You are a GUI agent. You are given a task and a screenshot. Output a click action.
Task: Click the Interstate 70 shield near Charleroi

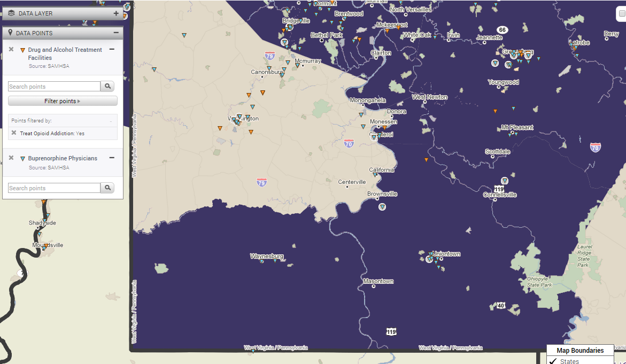coord(349,143)
